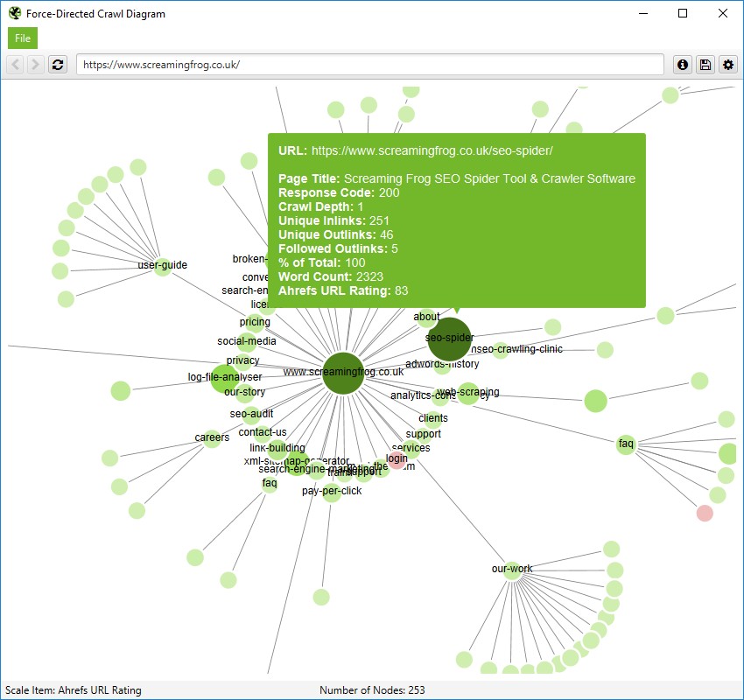Click the back navigation arrow
This screenshot has height=700, width=744.
click(15, 65)
